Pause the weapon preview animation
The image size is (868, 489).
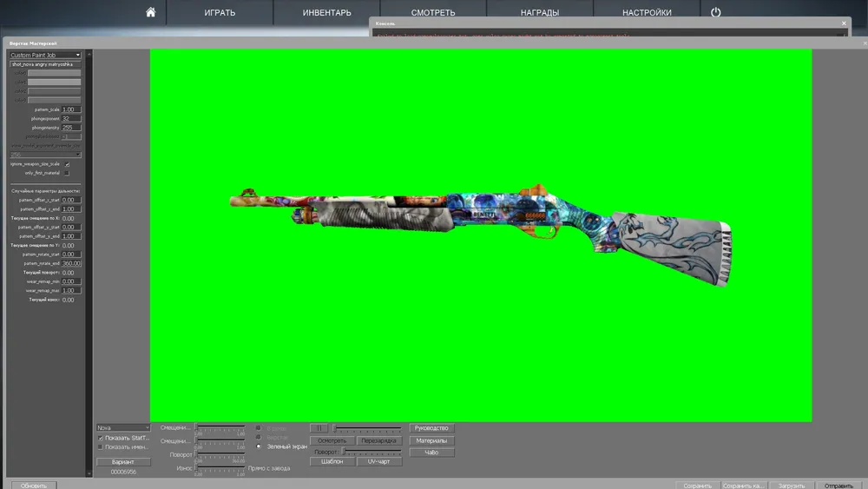coord(319,428)
